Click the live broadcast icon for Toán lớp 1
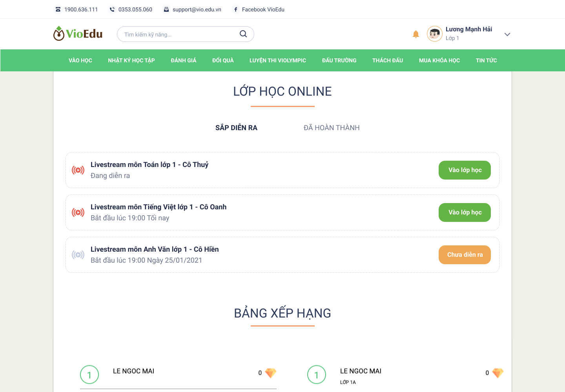565x392 pixels. point(78,170)
